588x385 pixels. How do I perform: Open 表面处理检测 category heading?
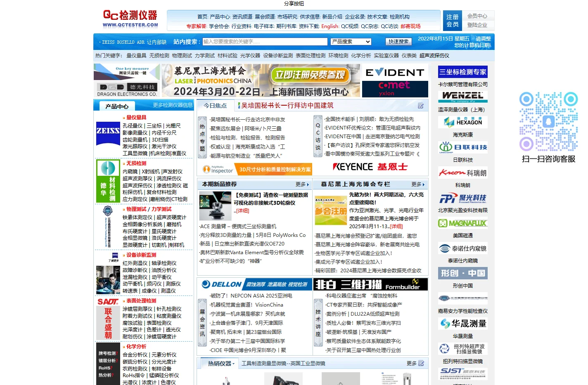141,301
